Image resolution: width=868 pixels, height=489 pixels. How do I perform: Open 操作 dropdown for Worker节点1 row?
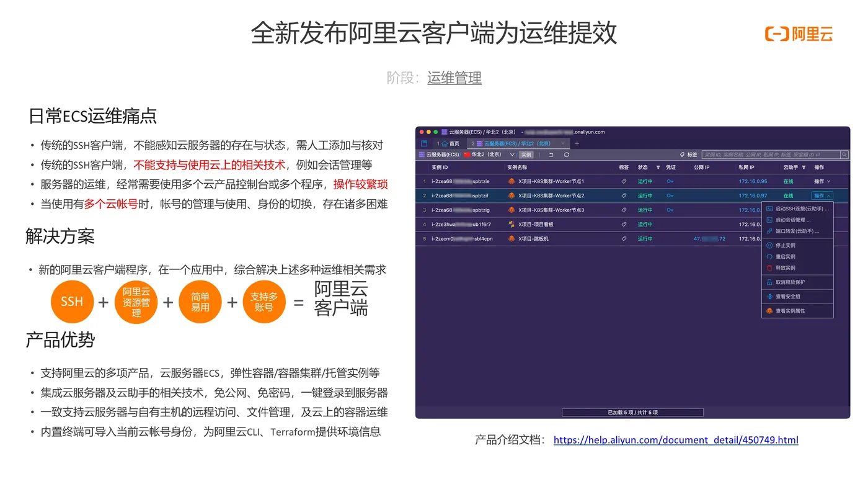[821, 181]
